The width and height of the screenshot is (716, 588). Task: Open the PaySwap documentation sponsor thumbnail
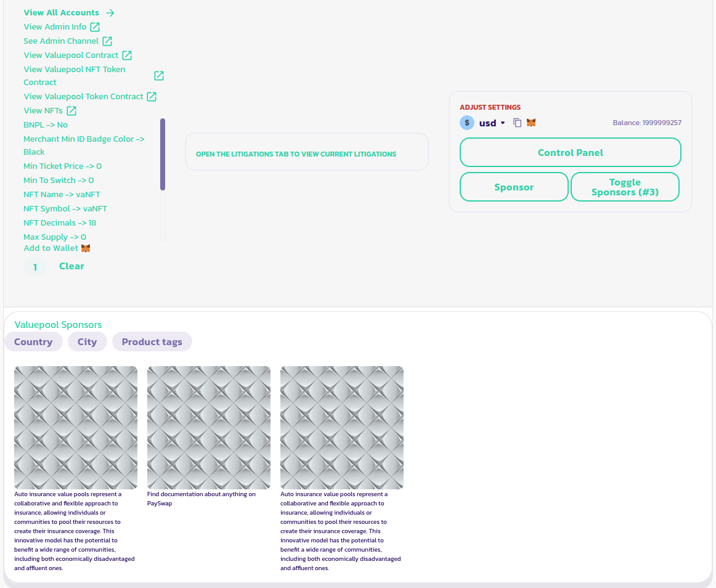[x=209, y=427]
